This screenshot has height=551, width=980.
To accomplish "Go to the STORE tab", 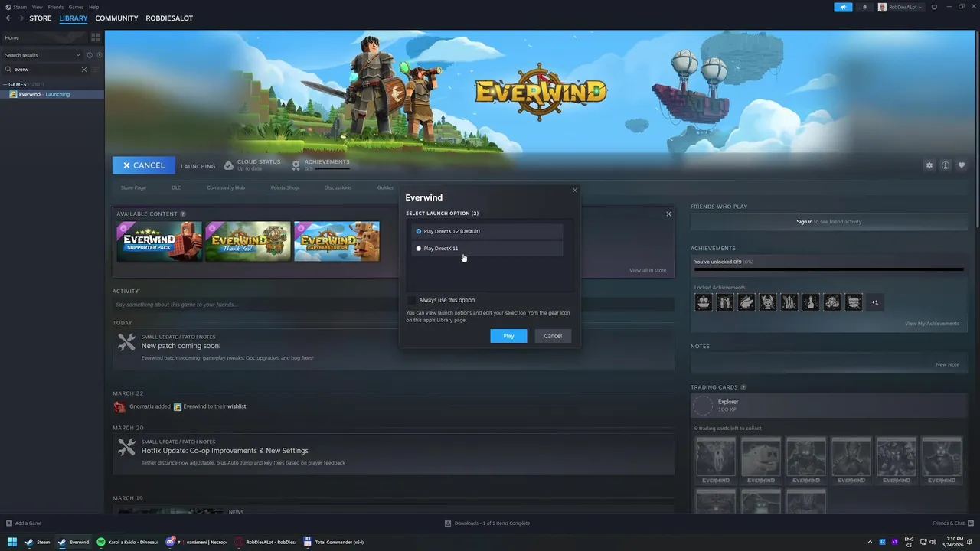I will click(41, 18).
